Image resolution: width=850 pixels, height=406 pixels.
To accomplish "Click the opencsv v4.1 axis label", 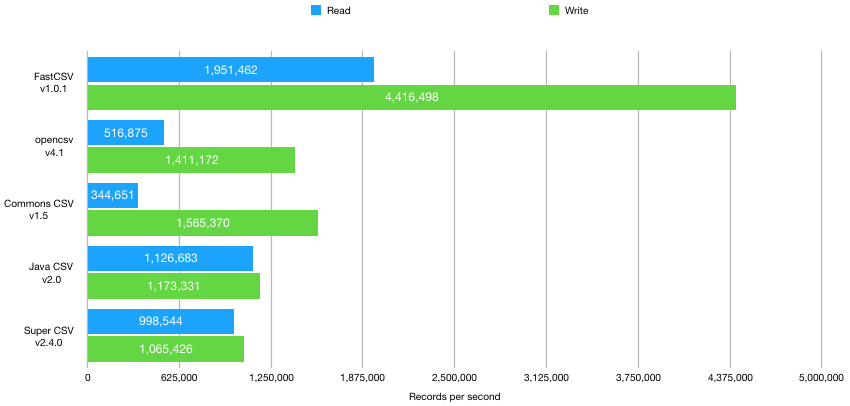I will coord(54,146).
